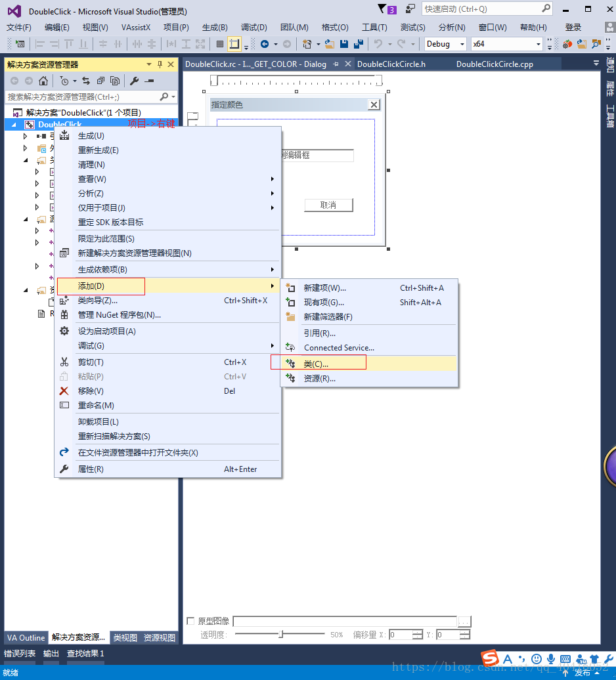Click the Y offset spinner arrows

pos(464,635)
